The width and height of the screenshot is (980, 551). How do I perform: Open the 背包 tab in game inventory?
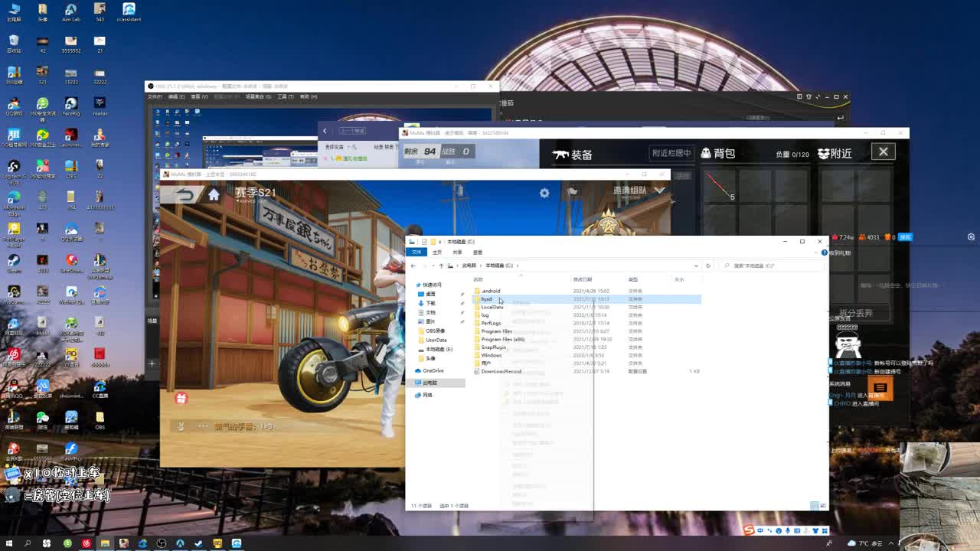[718, 153]
